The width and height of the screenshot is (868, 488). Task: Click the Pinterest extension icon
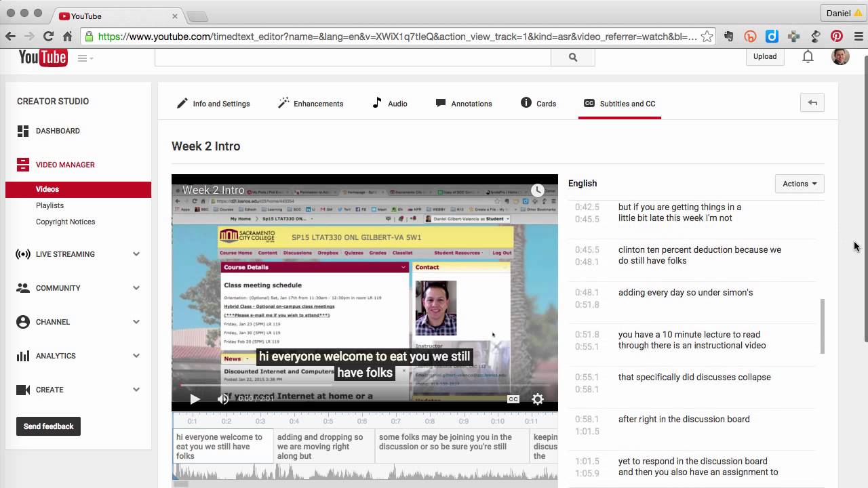837,37
